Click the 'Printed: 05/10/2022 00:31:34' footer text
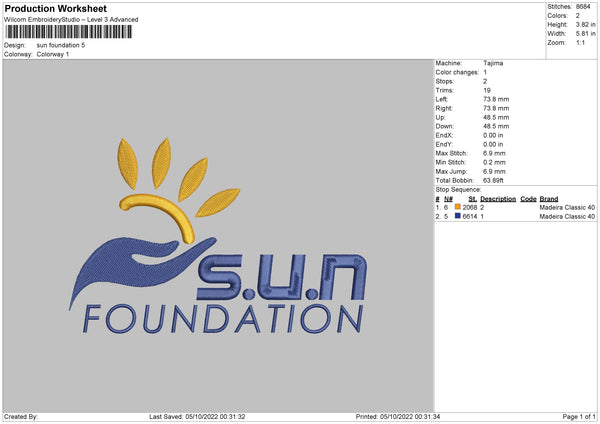600x424 pixels. (398, 416)
